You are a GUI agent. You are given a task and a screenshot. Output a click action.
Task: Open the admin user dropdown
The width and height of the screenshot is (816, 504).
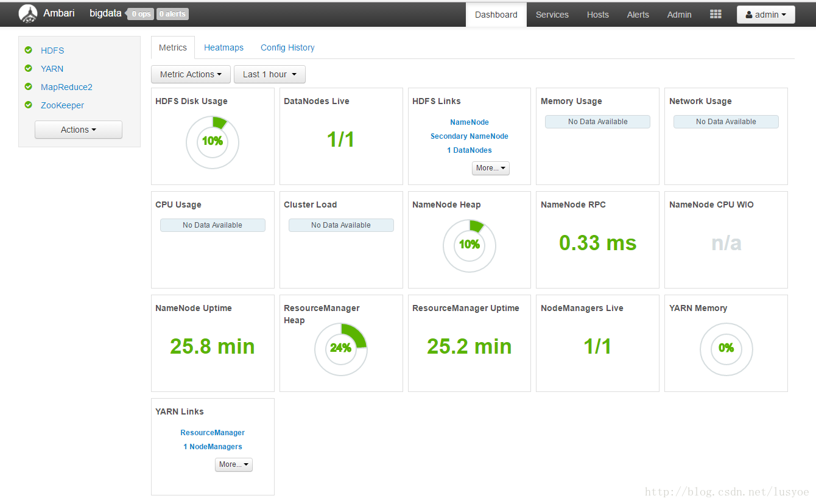(765, 15)
